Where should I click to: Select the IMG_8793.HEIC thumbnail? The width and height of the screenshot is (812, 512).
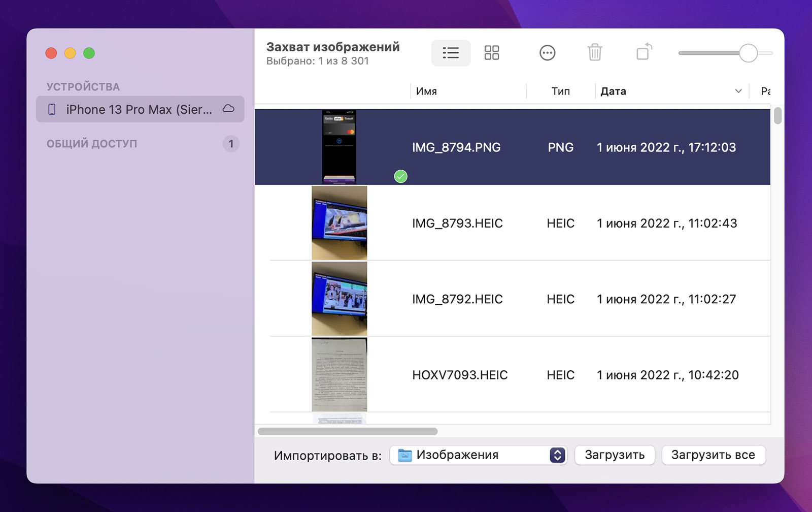pos(339,223)
